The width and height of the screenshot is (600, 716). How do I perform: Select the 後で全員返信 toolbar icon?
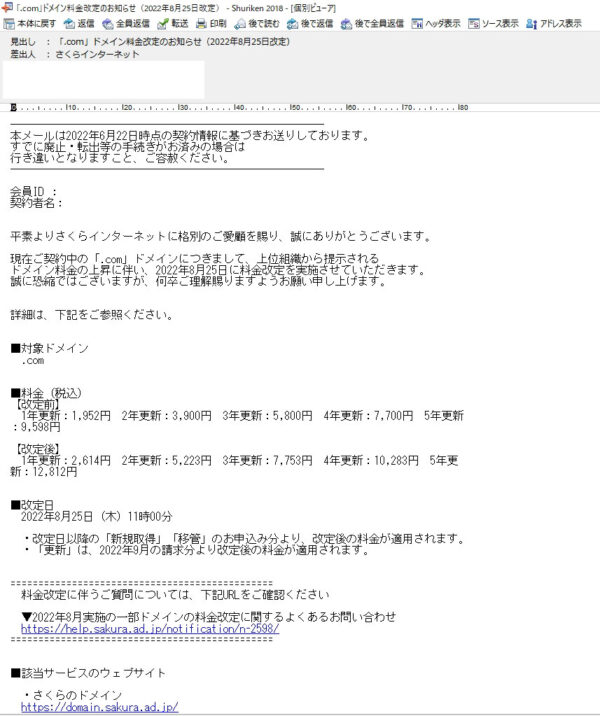point(346,23)
